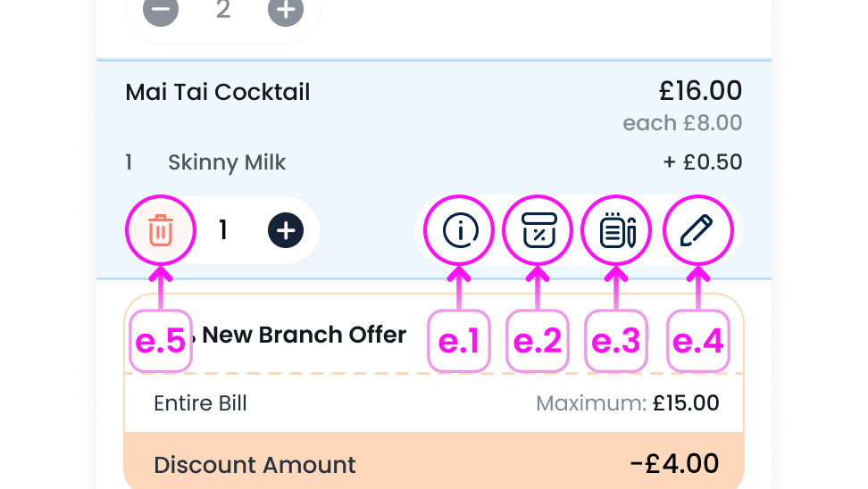Click the Skinny Milk modifier line
868x489 pixels.
click(227, 162)
